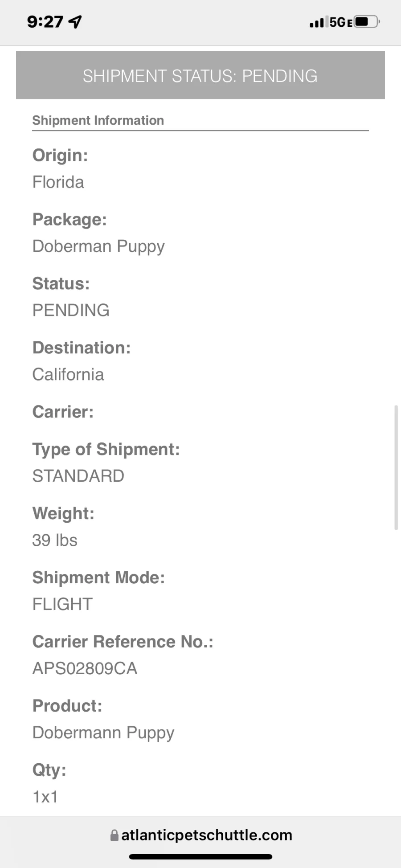Screen dimensions: 401x868
Task: Tap the Type of Shipment value STANDARD
Action: (78, 476)
